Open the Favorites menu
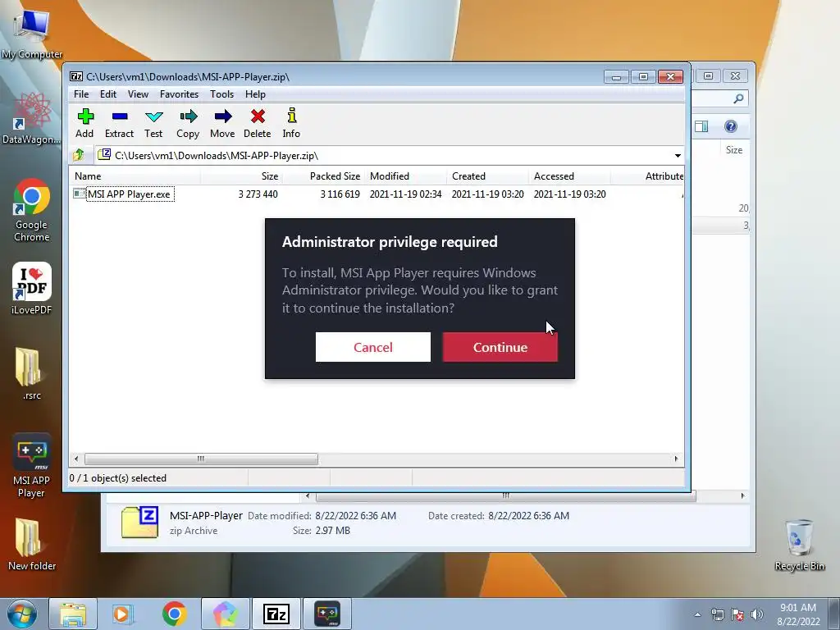The image size is (840, 630). [180, 94]
